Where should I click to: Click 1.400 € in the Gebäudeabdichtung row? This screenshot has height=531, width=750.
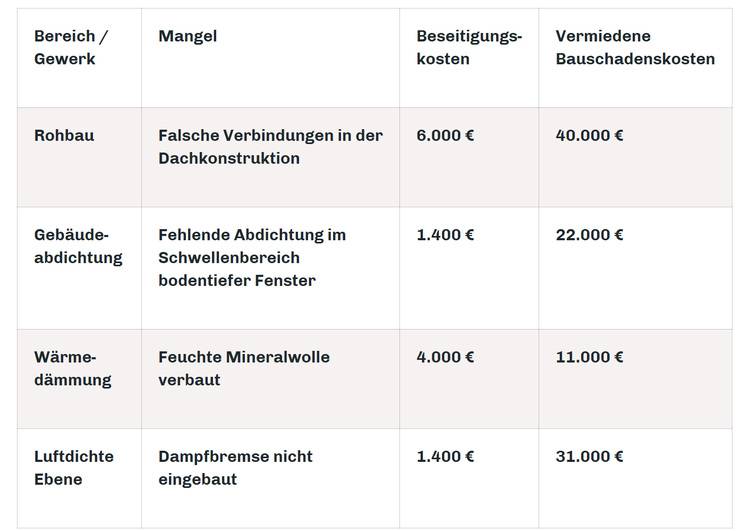[x=445, y=235]
